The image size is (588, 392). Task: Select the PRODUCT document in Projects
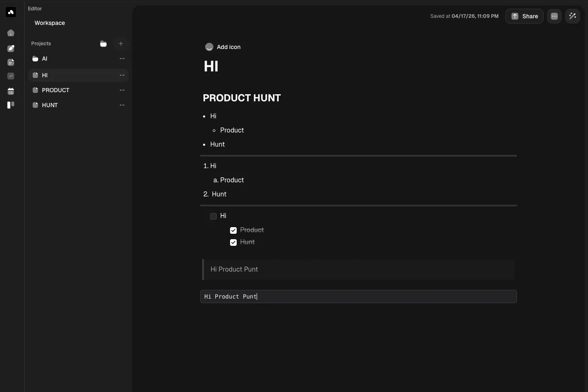(78, 90)
